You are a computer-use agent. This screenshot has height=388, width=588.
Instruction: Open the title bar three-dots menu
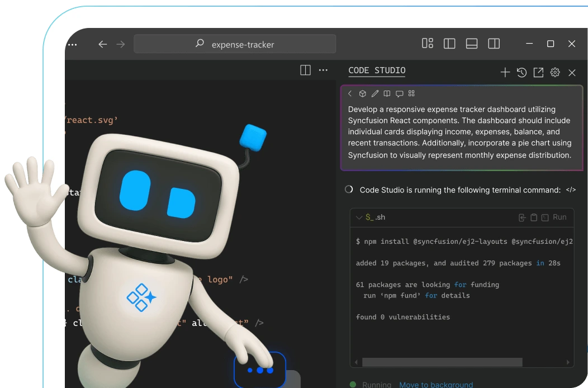click(x=72, y=45)
